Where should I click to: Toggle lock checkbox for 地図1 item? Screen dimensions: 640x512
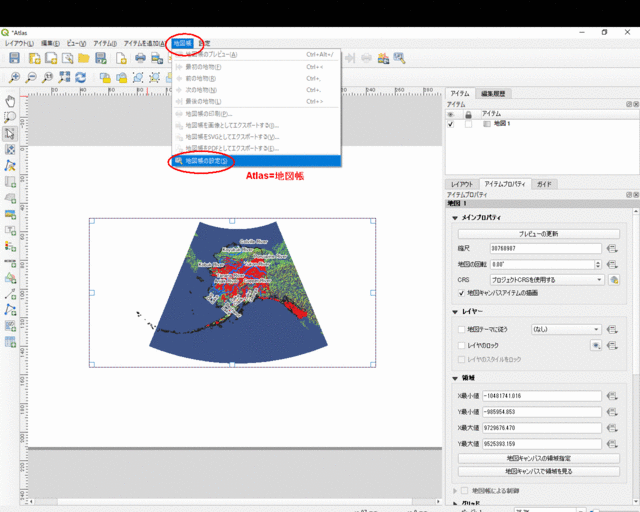pos(468,124)
